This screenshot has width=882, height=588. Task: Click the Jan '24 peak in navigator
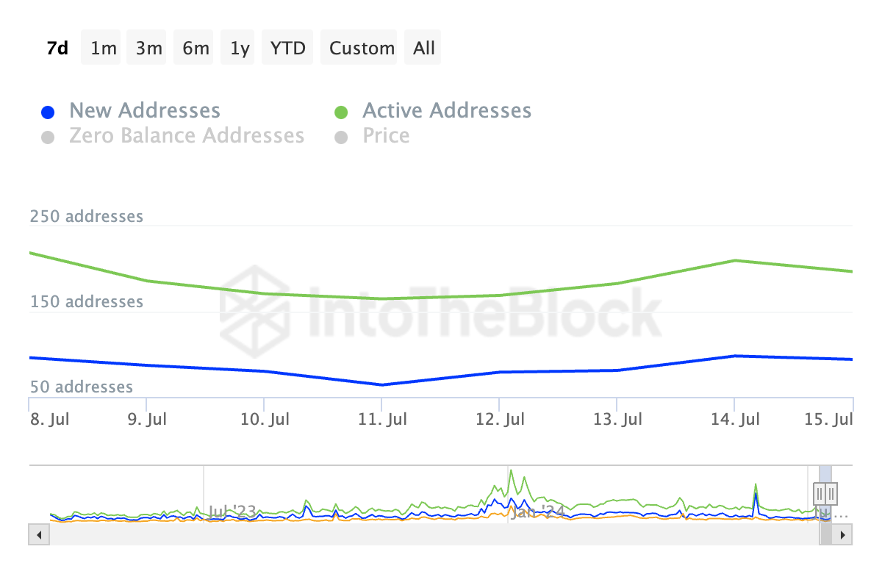click(x=511, y=472)
